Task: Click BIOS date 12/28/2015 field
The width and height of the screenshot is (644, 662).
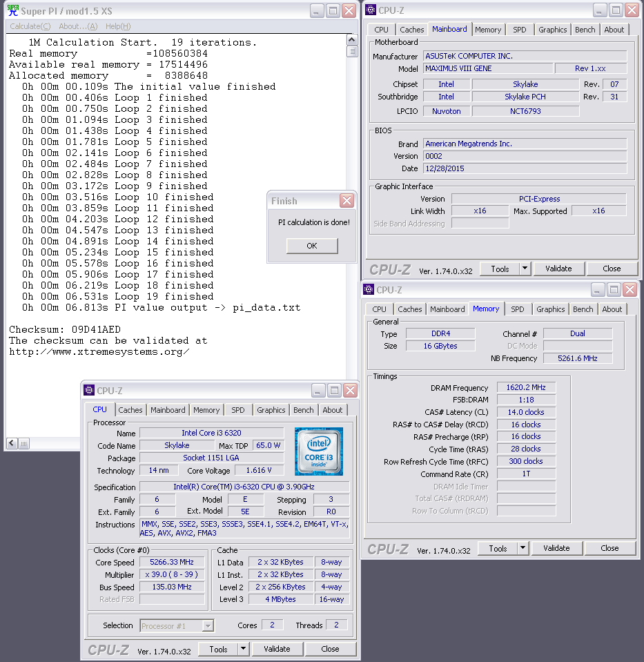Action: [525, 168]
